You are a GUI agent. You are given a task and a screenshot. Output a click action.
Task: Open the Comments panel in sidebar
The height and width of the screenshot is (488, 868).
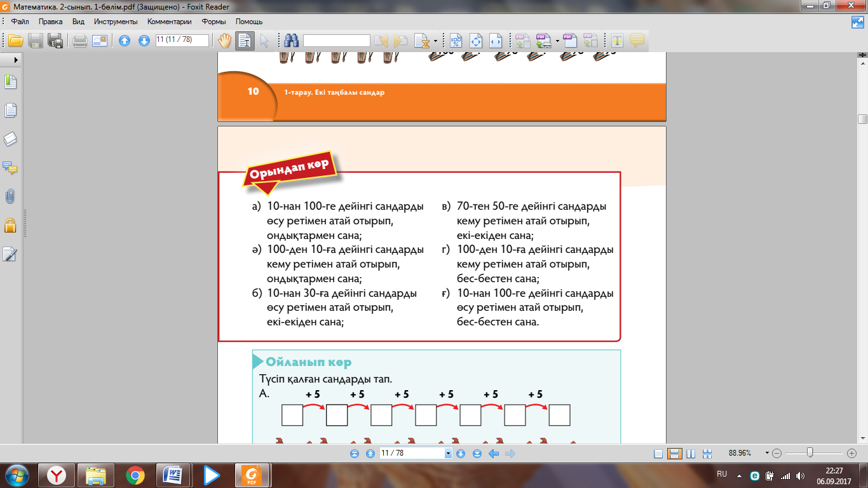(x=10, y=168)
